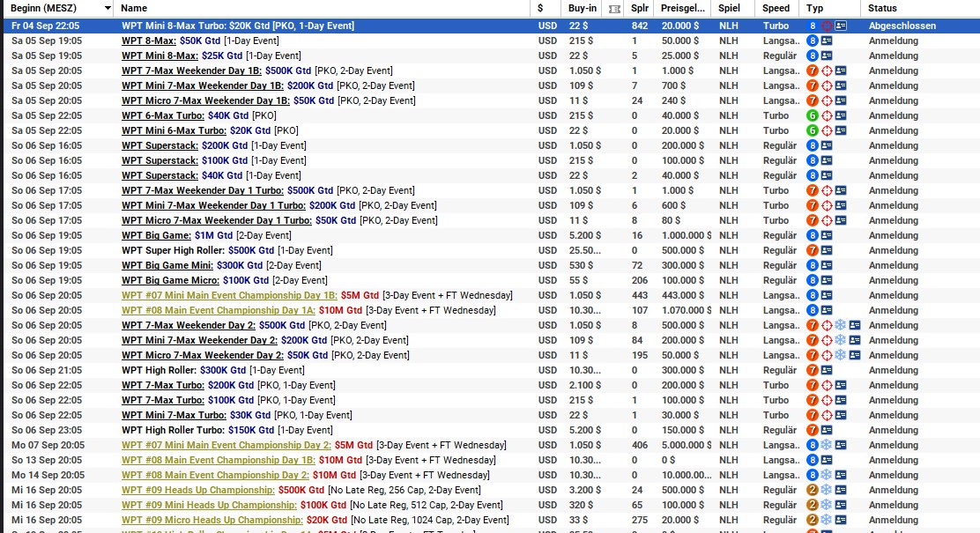Click ID card icon in WPT Micro 7-Max Weekender Day 2 row
Viewport: 980px width, 533px height.
pos(855,356)
